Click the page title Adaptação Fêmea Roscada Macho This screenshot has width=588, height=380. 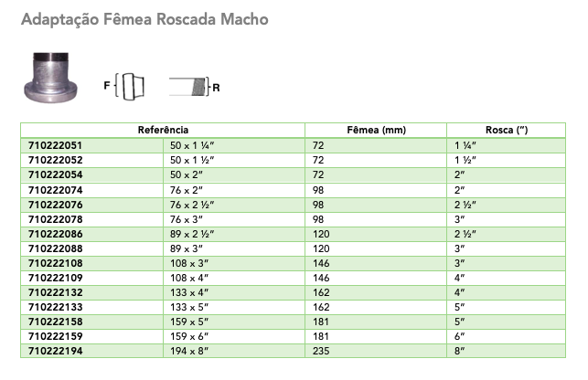point(144,19)
